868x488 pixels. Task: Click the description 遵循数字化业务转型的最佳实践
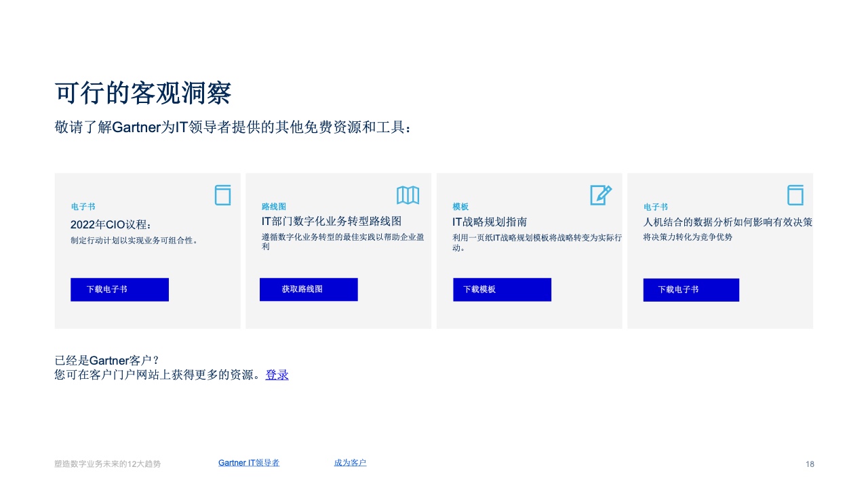click(x=343, y=242)
